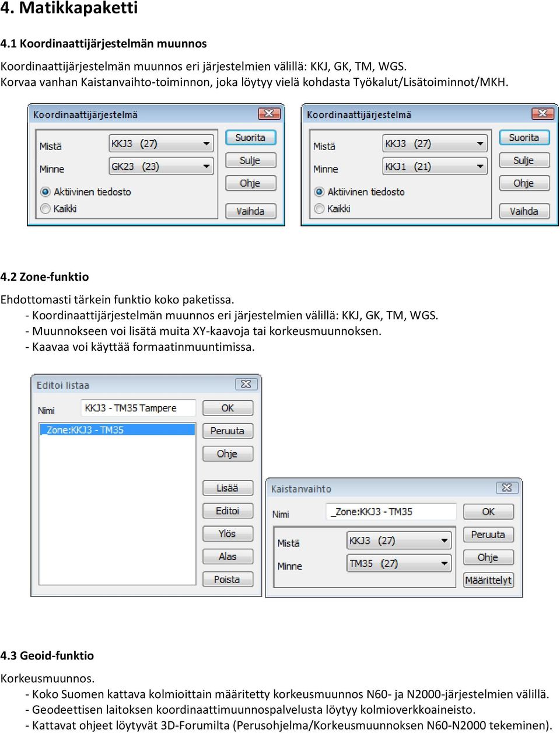Click Nimi field in Kaistanvaihto dialog
Image resolution: width=560 pixels, height=733 pixels.
(x=391, y=512)
